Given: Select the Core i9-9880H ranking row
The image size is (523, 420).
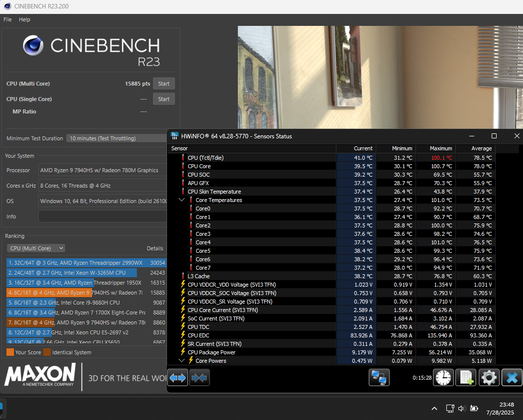Looking at the screenshot, I should [86, 303].
